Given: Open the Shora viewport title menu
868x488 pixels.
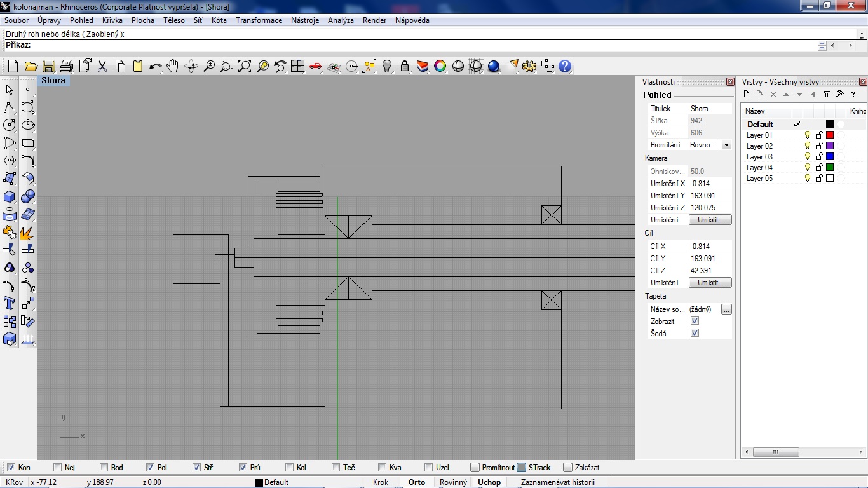Looking at the screenshot, I should coord(53,81).
